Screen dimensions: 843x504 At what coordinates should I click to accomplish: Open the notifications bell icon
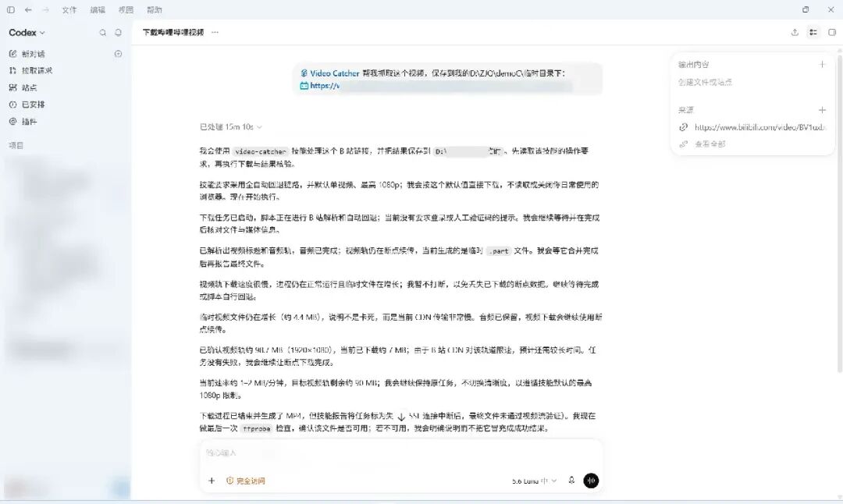point(119,33)
